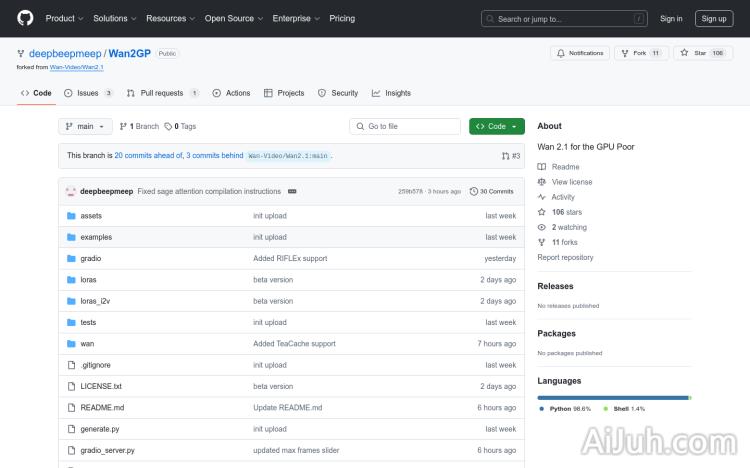
Task: Click the deepbeepmeep avatar image
Action: tap(71, 191)
